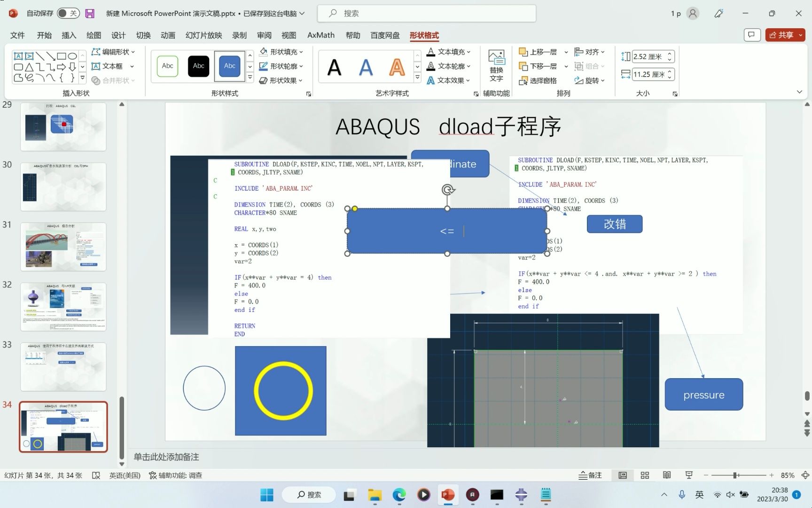Image resolution: width=812 pixels, height=508 pixels.
Task: Select slide 33 thumbnail
Action: 63,367
